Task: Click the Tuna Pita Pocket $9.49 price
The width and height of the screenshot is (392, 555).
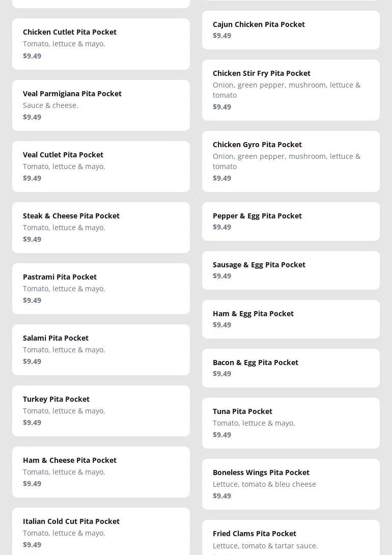Action: point(222,435)
